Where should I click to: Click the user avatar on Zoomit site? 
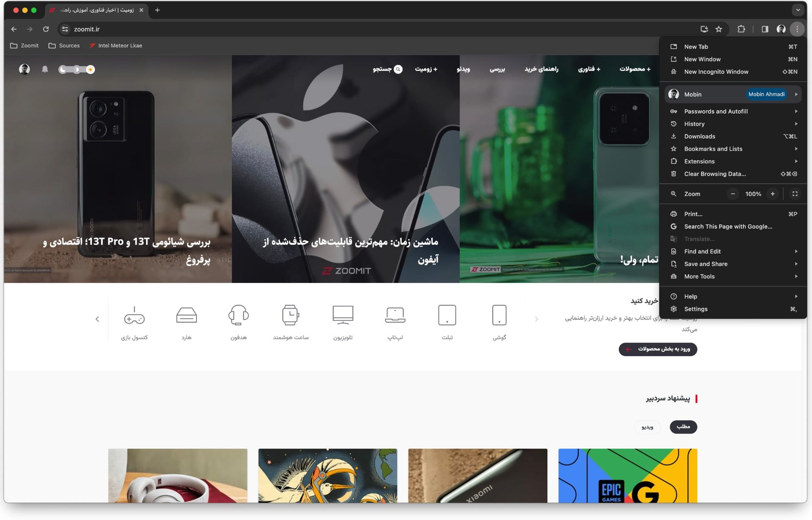[x=25, y=69]
